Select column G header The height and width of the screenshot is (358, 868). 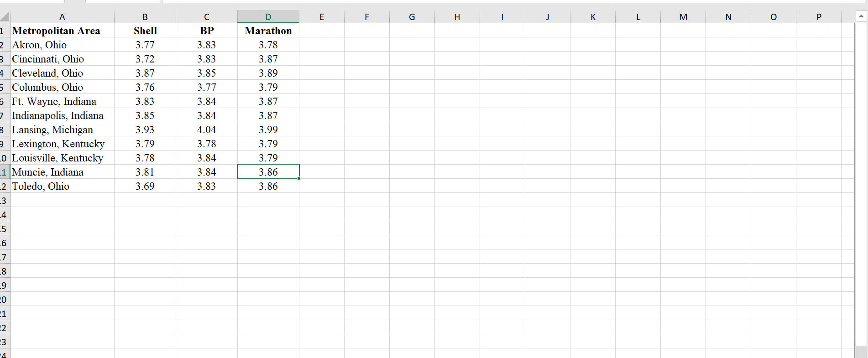point(412,17)
